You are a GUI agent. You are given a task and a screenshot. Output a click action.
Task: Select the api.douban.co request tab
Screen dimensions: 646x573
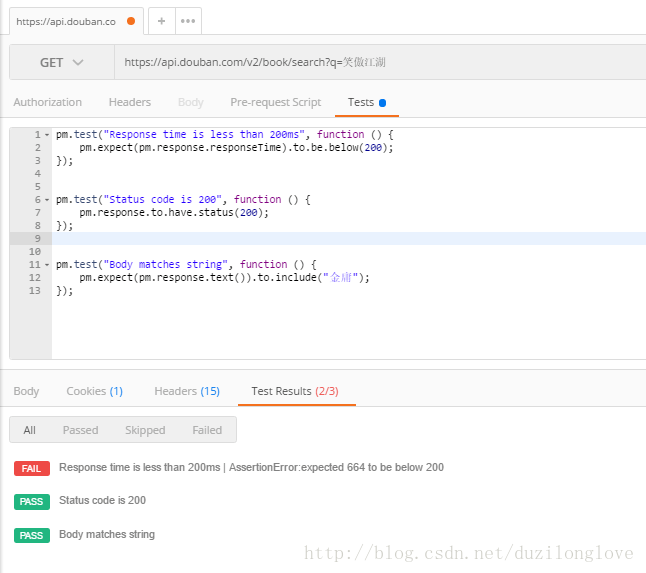76,21
